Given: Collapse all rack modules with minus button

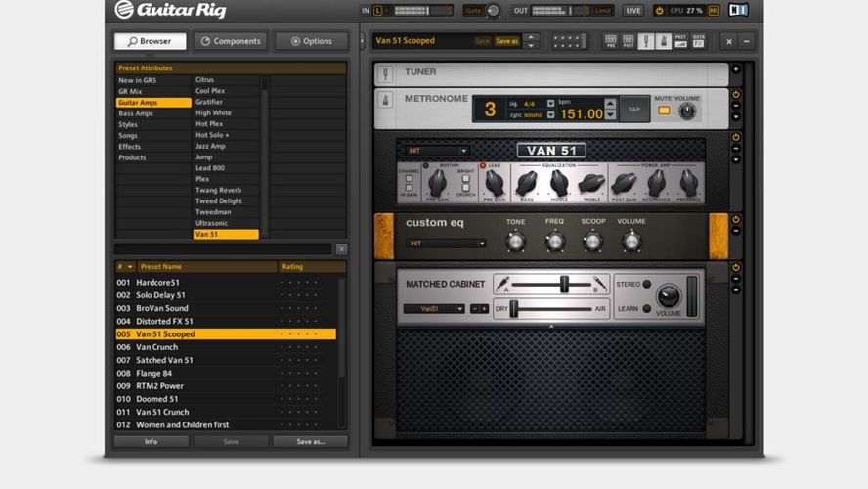Looking at the screenshot, I should coord(746,41).
